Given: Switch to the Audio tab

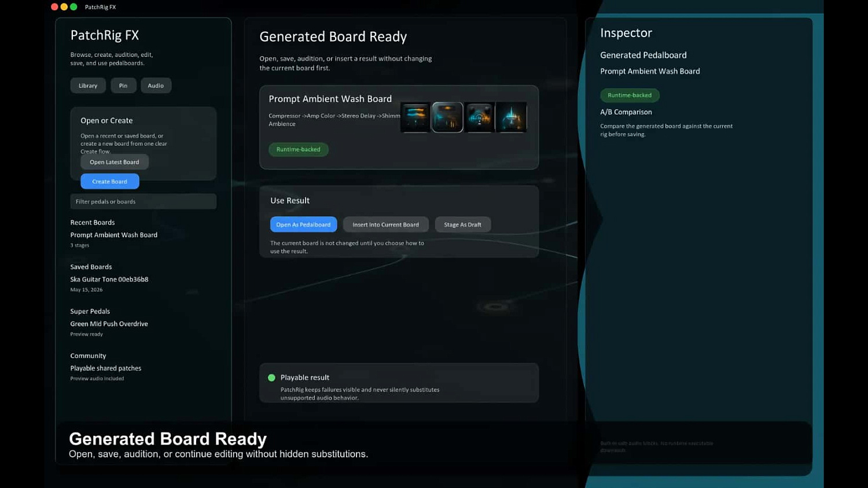Looking at the screenshot, I should point(156,86).
